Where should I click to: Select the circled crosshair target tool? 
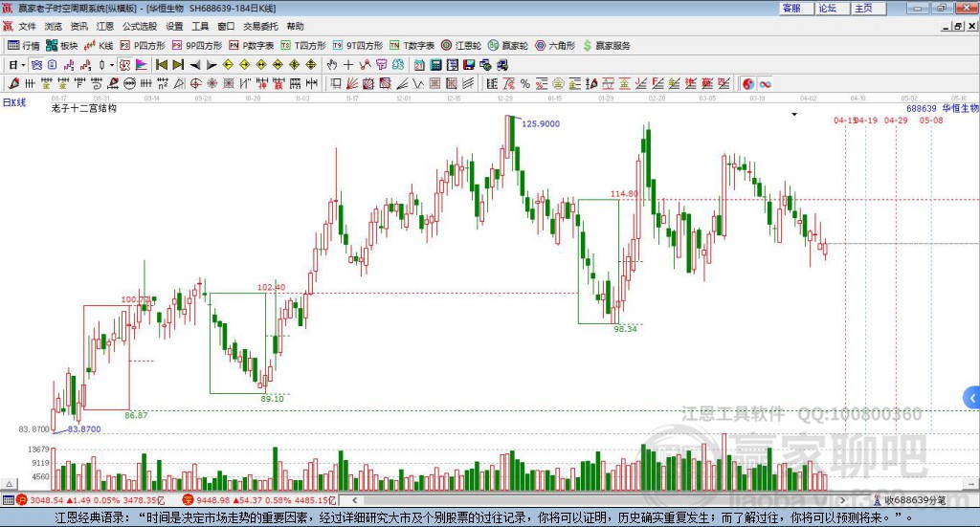(x=195, y=83)
